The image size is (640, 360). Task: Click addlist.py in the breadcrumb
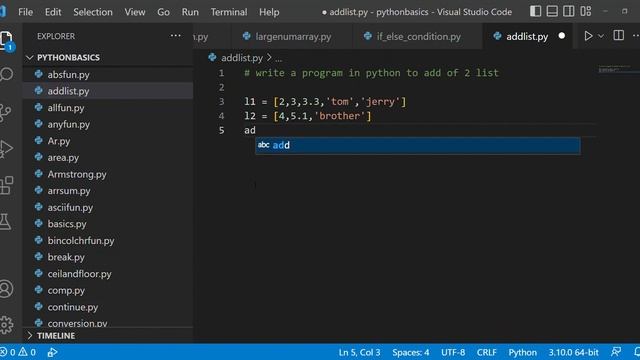(x=241, y=58)
